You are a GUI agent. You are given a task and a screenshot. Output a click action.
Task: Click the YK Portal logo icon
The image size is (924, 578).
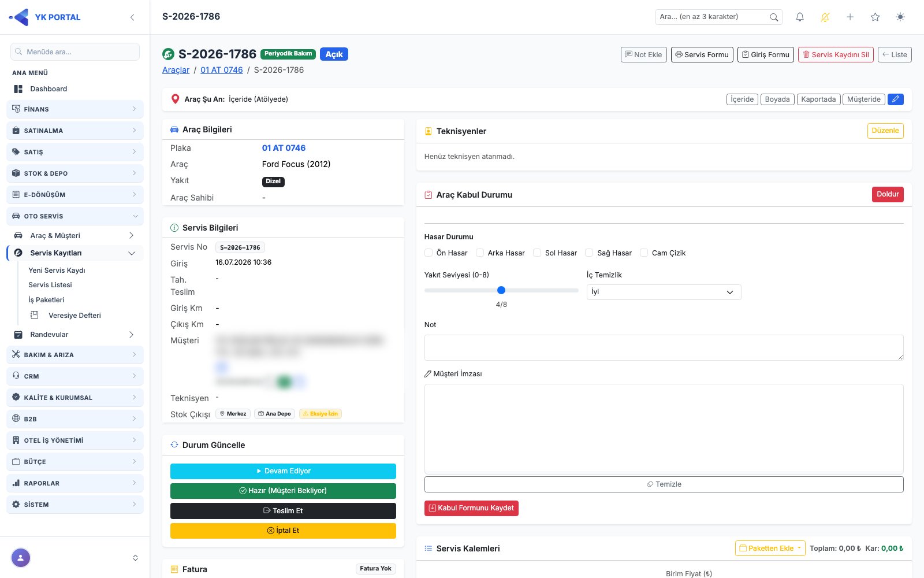click(x=19, y=17)
